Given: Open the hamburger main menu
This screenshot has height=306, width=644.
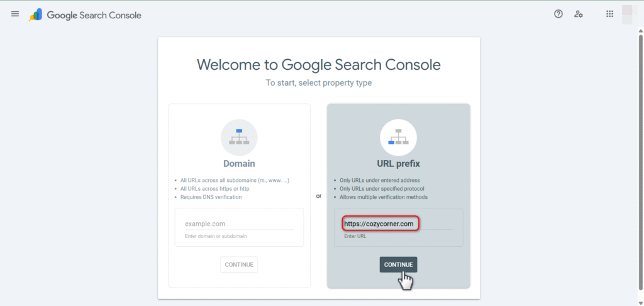Looking at the screenshot, I should pos(15,14).
